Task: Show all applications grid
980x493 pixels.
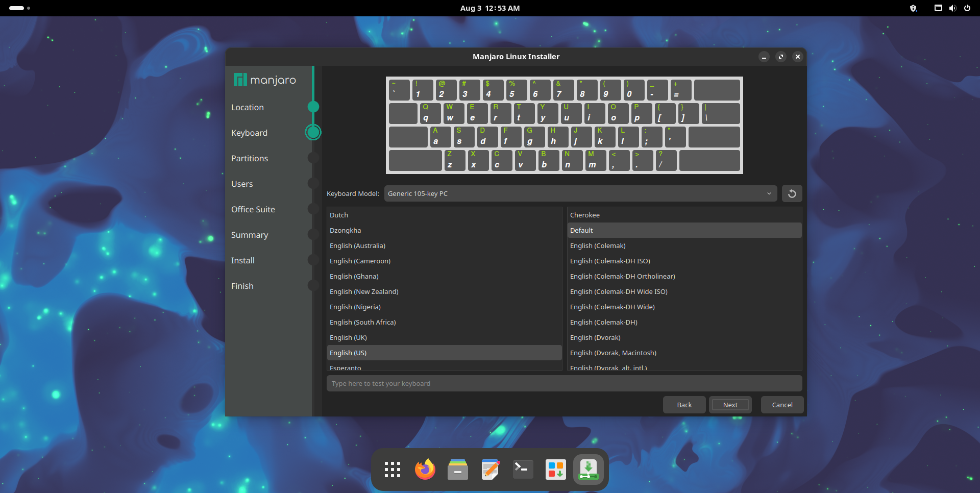Action: pos(392,470)
